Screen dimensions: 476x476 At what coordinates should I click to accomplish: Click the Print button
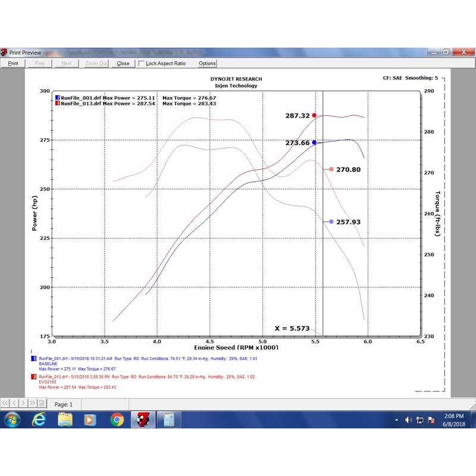pos(12,64)
